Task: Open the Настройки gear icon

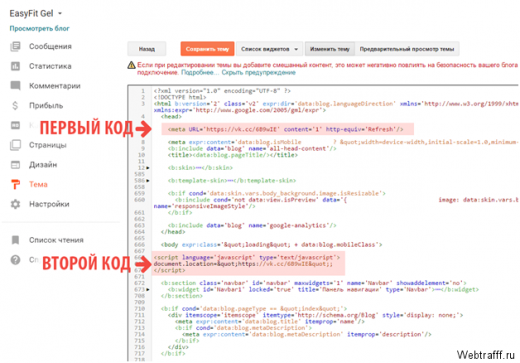Action: (15, 204)
